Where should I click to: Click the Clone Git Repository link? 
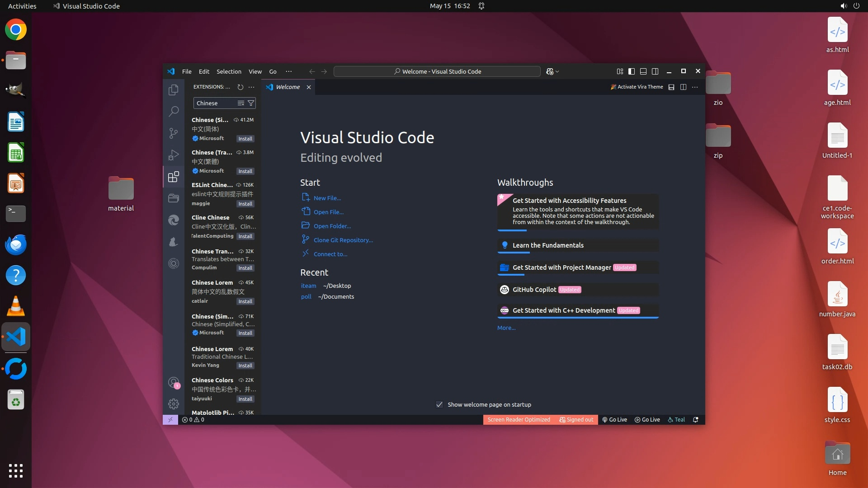(x=343, y=240)
